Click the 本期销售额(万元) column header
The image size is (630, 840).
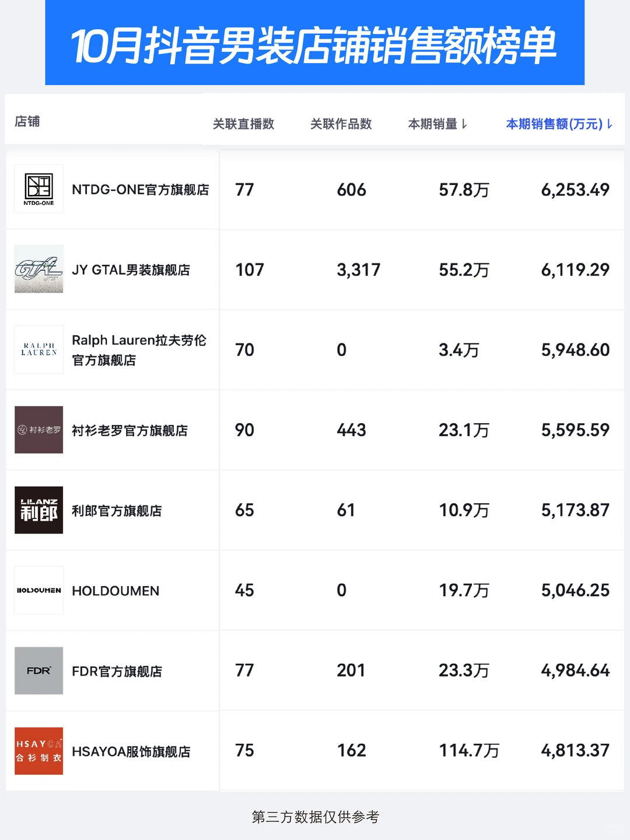(x=554, y=124)
